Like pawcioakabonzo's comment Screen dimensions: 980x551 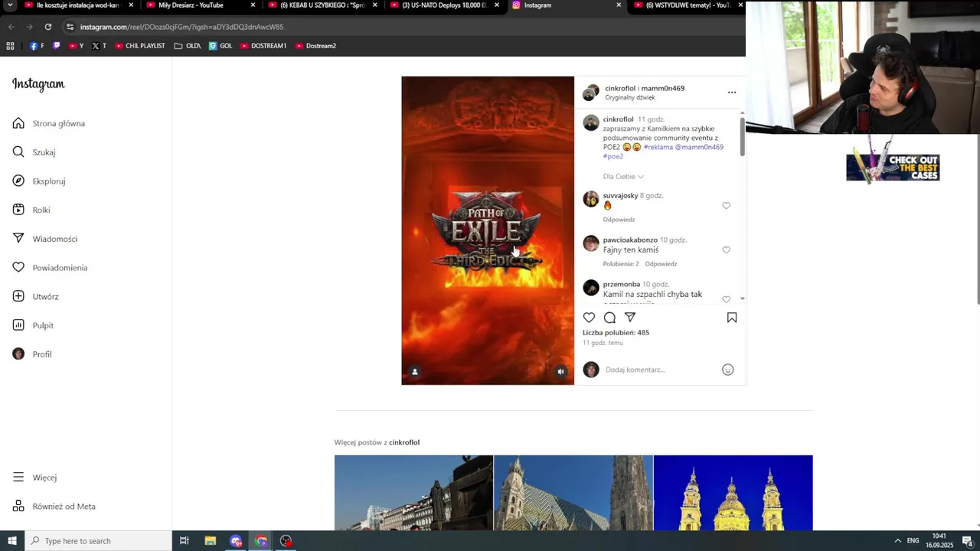pyautogui.click(x=727, y=250)
